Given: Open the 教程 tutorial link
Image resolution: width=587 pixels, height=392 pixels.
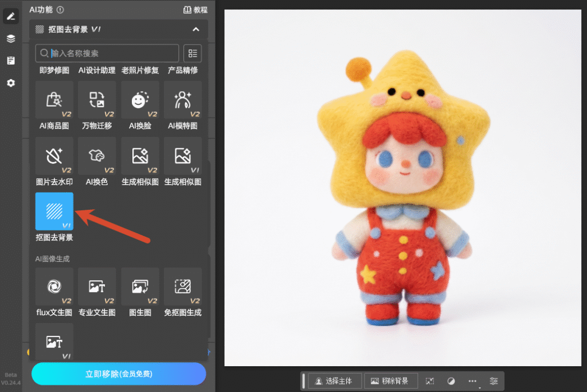Looking at the screenshot, I should (x=195, y=10).
